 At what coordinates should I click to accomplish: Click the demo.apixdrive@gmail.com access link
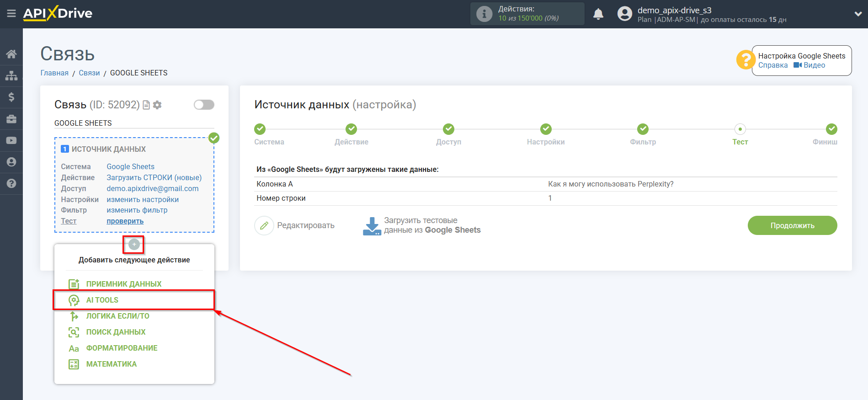[x=153, y=189]
